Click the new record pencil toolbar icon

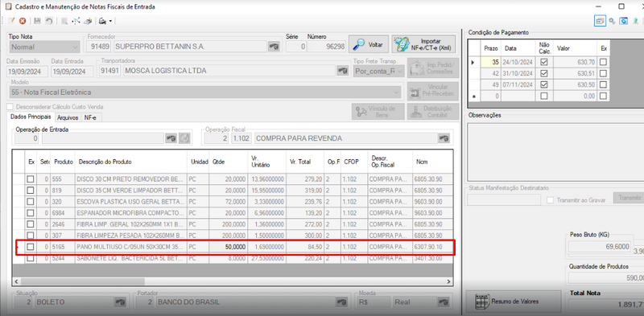coord(12,21)
